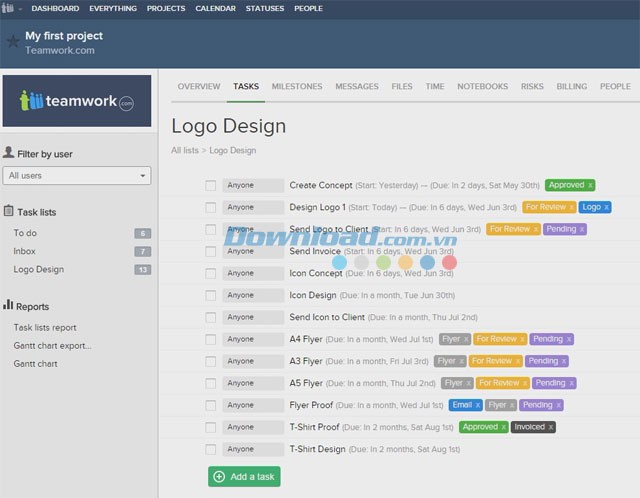Switch to the Billing tab

(571, 87)
